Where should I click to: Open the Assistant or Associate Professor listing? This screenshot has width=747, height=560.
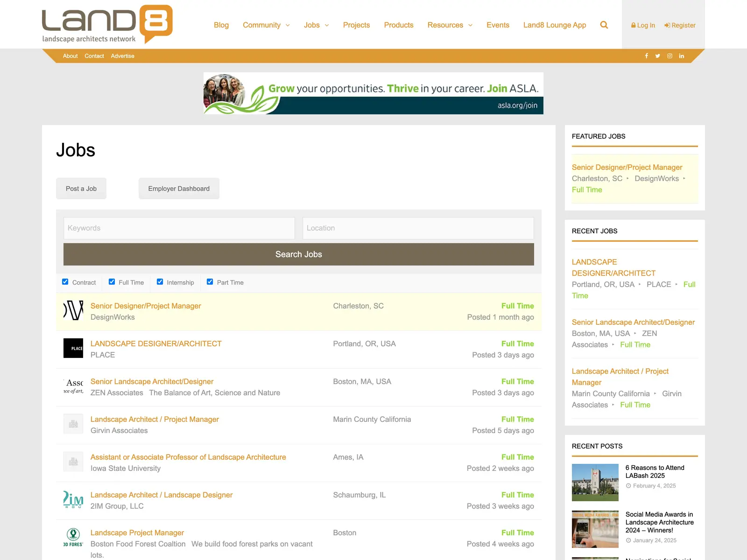pos(188,457)
